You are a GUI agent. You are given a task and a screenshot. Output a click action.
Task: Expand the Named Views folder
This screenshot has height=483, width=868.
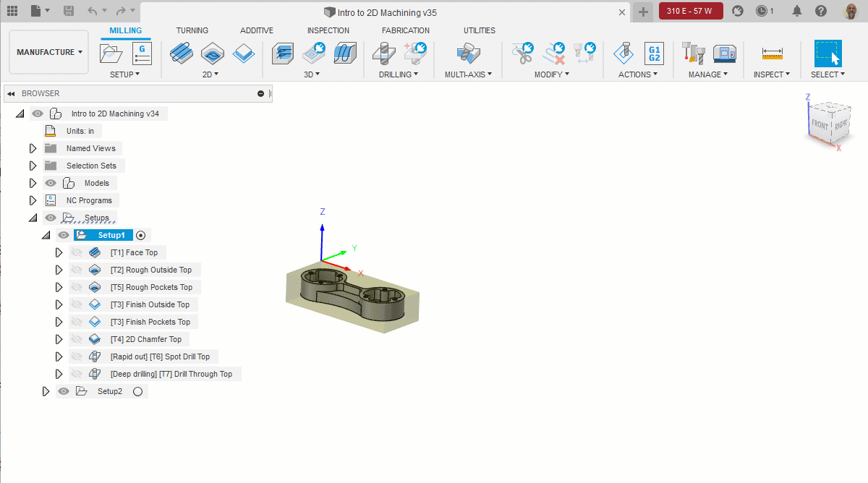coord(33,148)
